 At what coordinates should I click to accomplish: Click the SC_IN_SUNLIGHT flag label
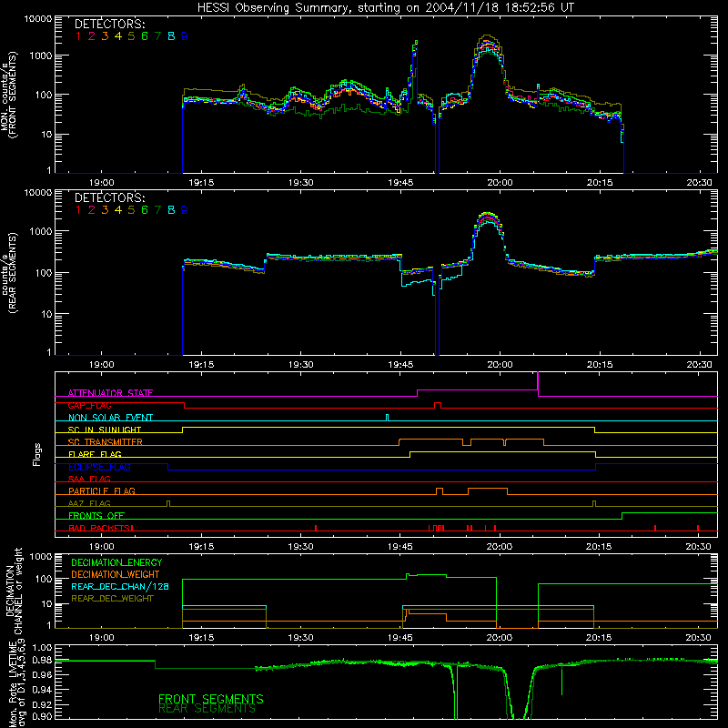point(105,430)
